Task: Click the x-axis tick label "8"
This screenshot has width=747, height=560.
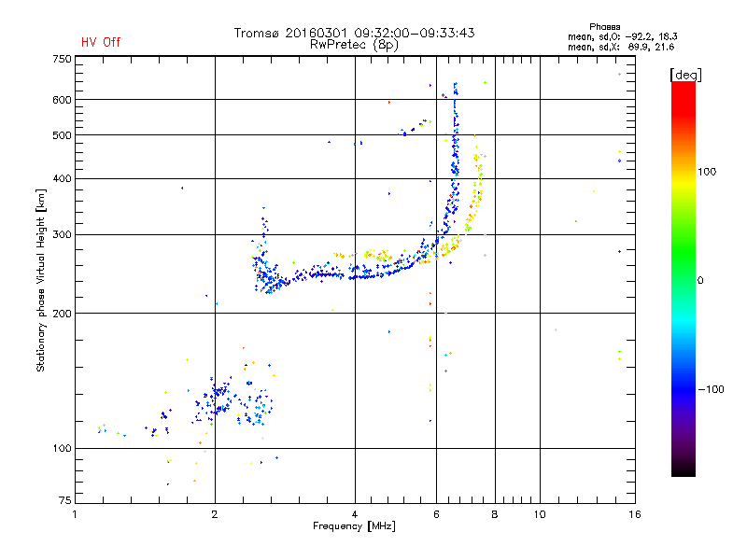Action: [495, 514]
